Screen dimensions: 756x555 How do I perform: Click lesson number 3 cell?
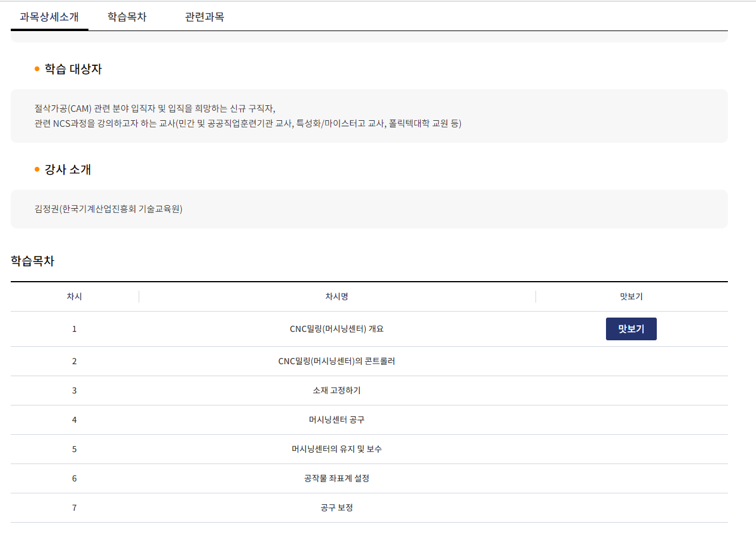point(74,391)
